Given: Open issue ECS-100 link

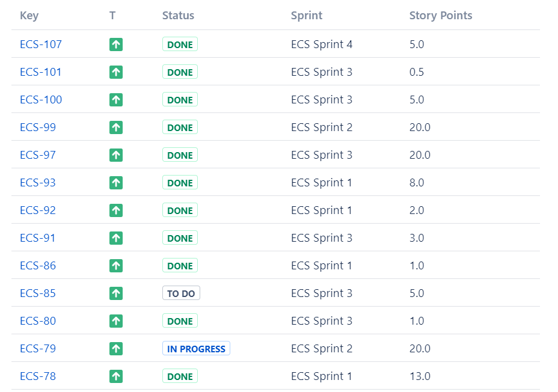Looking at the screenshot, I should tap(41, 100).
